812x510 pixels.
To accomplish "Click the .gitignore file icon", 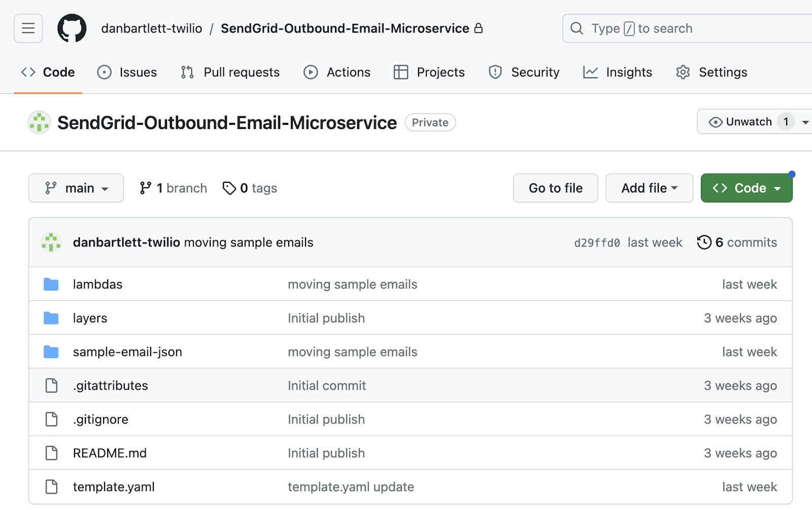I will coord(51,420).
